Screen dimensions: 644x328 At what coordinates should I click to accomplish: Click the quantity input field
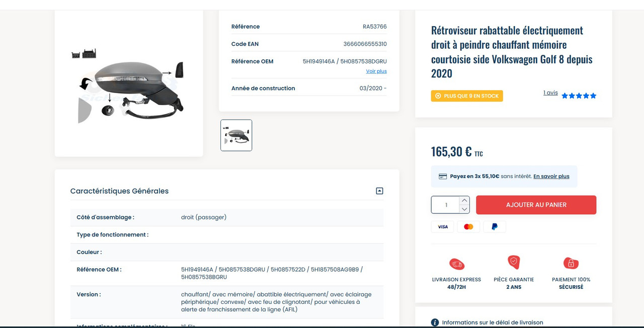(446, 205)
